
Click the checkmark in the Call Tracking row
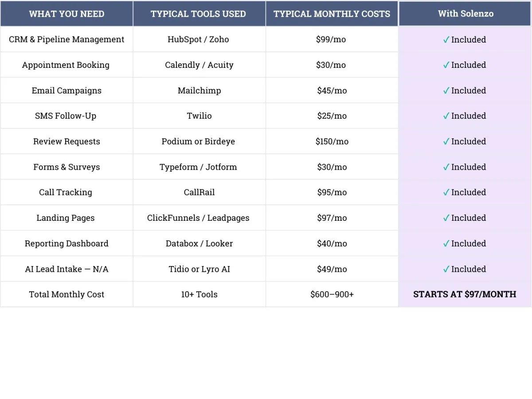click(x=446, y=193)
